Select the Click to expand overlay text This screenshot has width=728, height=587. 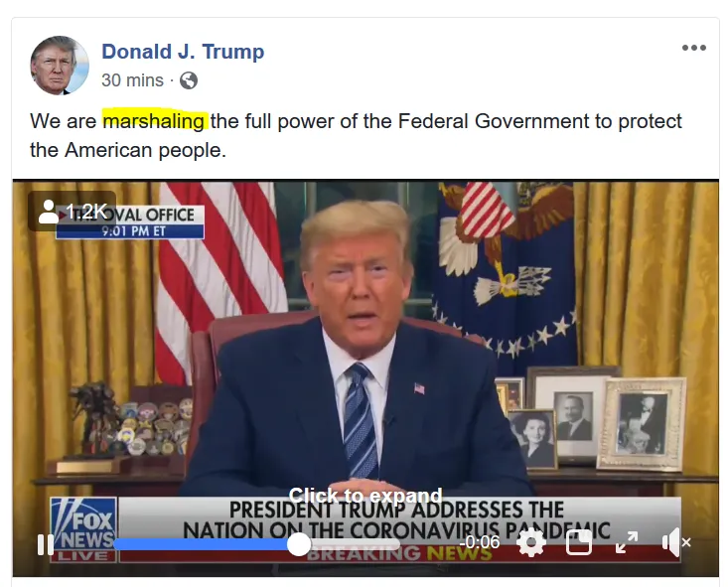tap(365, 496)
